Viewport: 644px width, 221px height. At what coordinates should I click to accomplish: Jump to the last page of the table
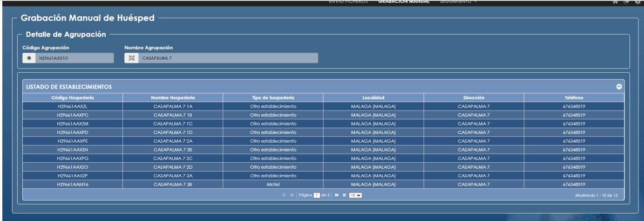344,195
